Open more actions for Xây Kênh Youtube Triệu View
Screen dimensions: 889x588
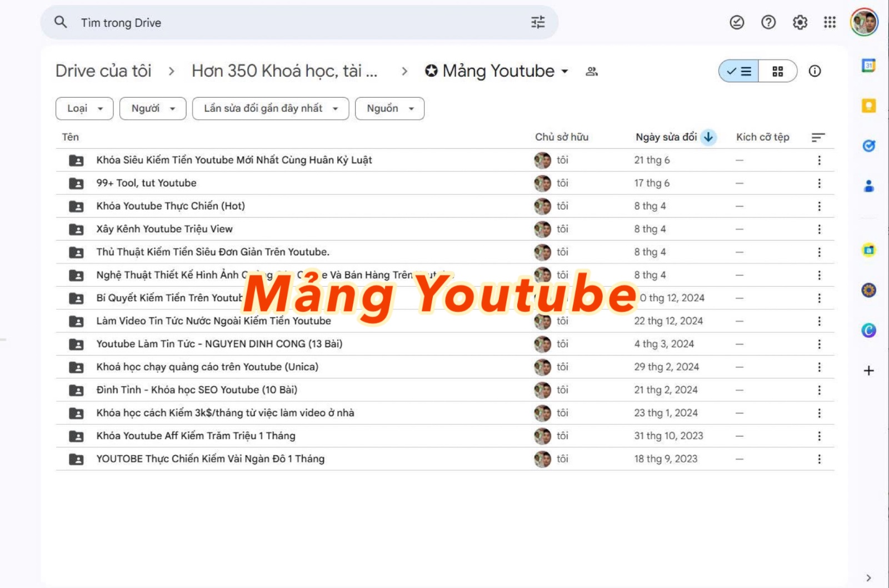click(819, 229)
